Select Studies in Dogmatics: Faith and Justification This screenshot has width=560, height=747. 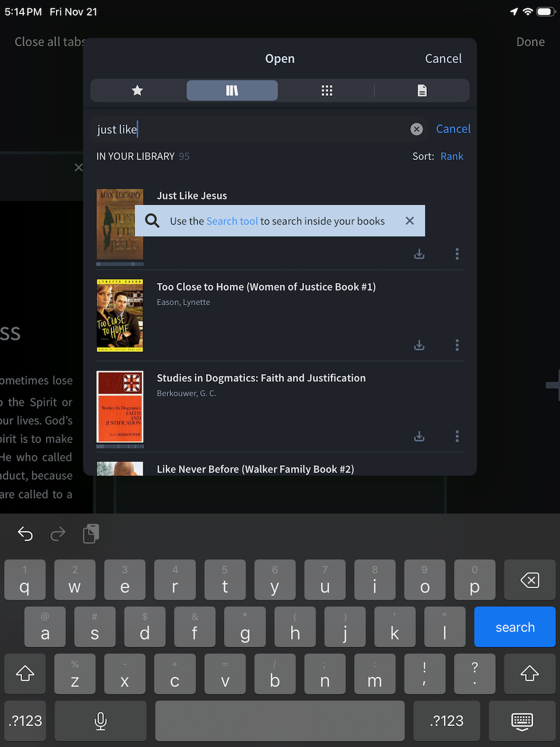pyautogui.click(x=261, y=378)
